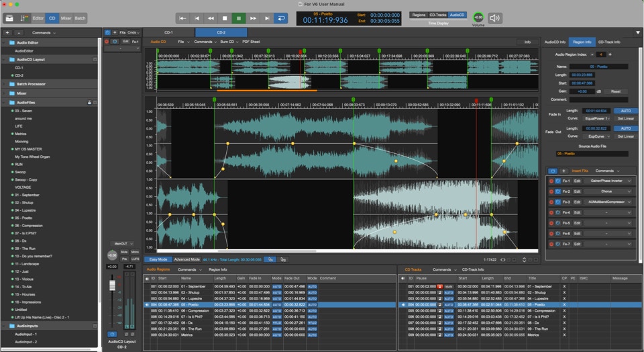The width and height of the screenshot is (644, 352).
Task: Mute output using the speaker icon
Action: pos(495,17)
